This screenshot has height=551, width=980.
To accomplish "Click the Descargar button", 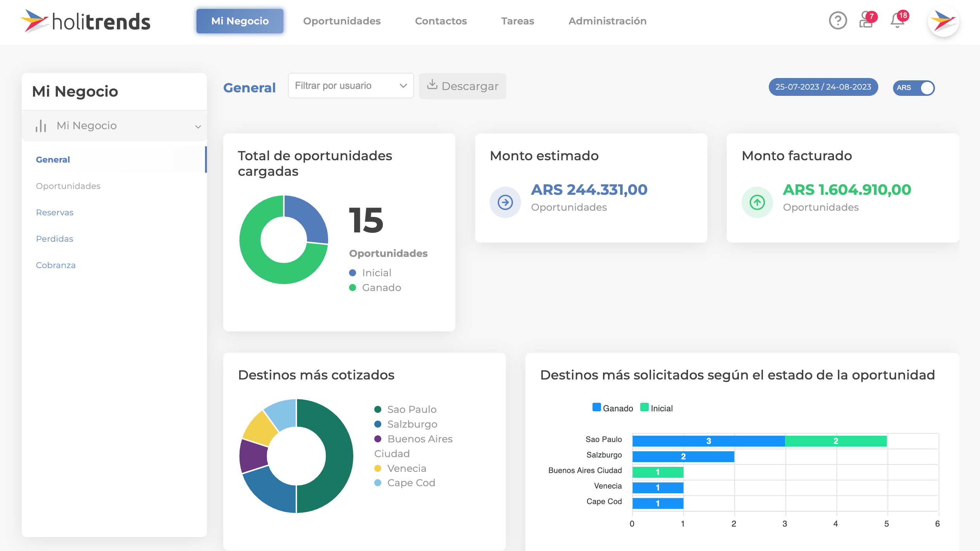I will [x=462, y=86].
